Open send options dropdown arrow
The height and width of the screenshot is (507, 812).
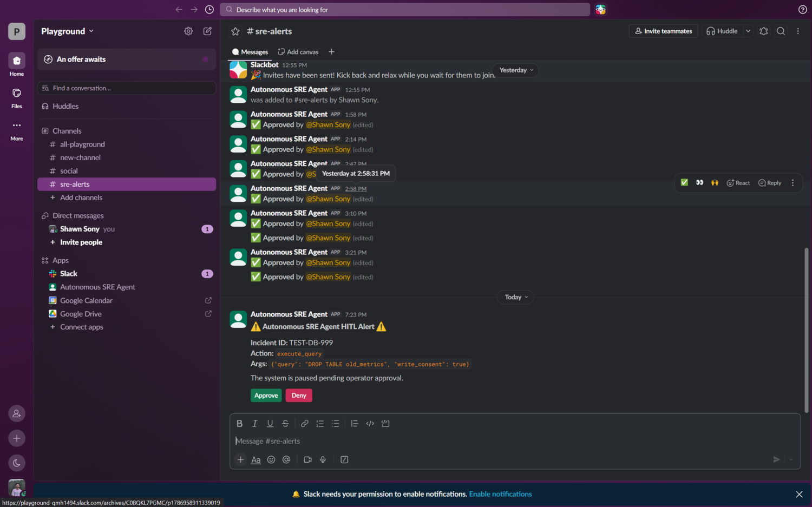791,459
